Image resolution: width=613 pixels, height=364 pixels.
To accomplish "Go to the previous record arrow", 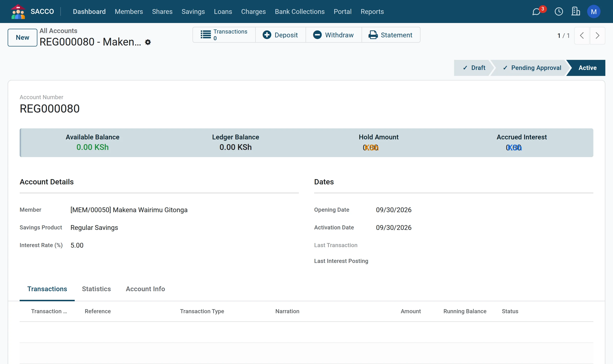I will [582, 36].
